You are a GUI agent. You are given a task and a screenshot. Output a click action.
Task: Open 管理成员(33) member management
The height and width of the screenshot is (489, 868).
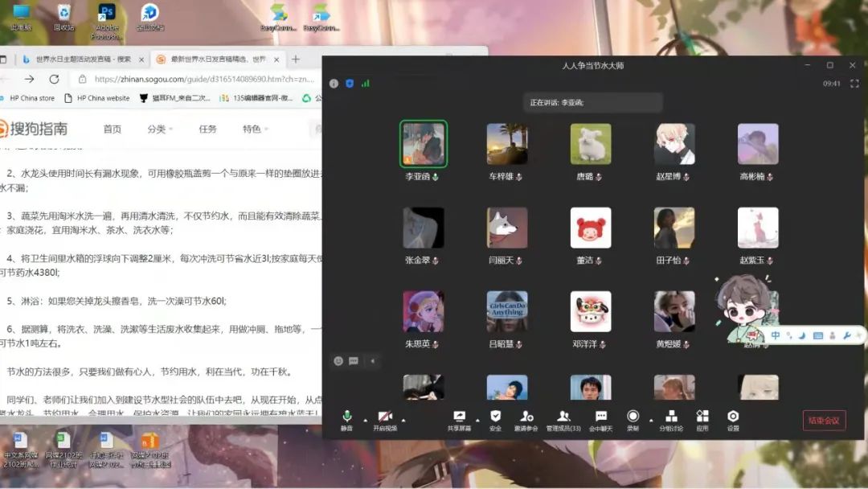click(563, 420)
